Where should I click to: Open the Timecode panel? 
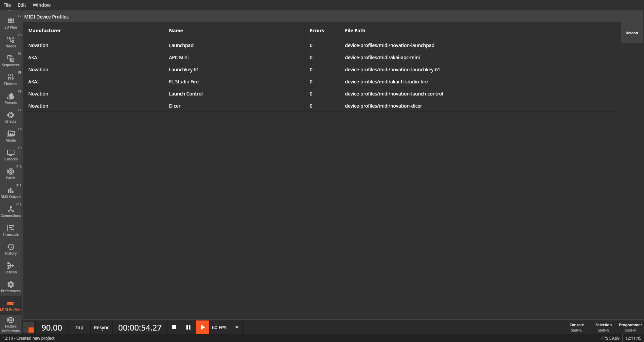pyautogui.click(x=11, y=231)
